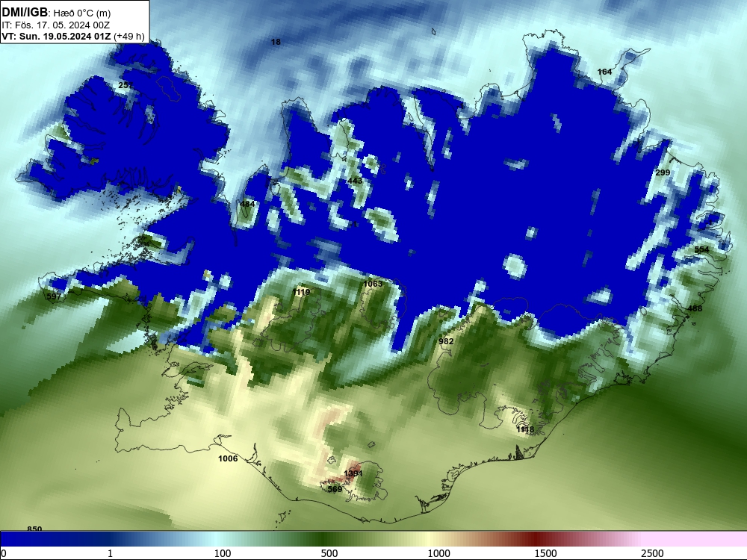747x560 pixels.
Task: Click the map value 488
Action: coord(695,308)
